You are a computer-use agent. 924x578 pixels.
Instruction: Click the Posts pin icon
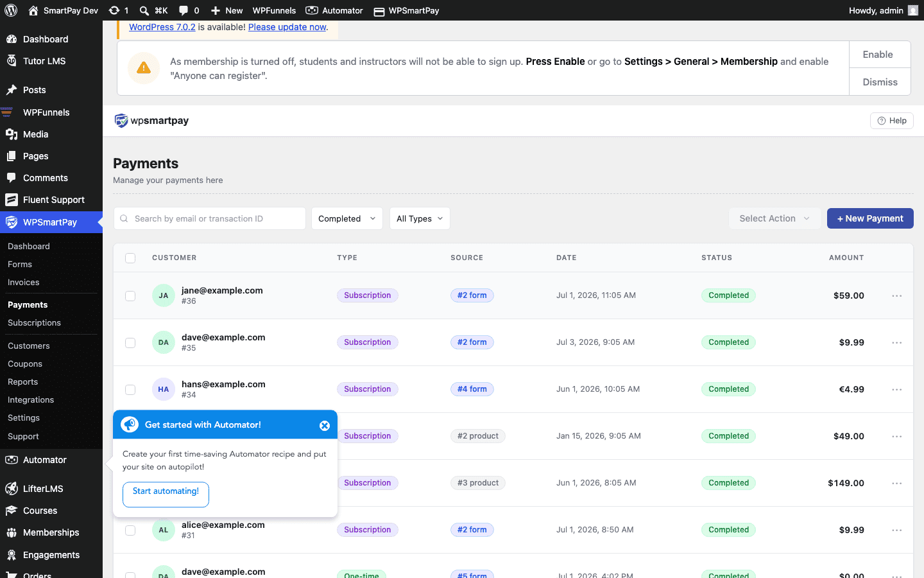(12, 90)
